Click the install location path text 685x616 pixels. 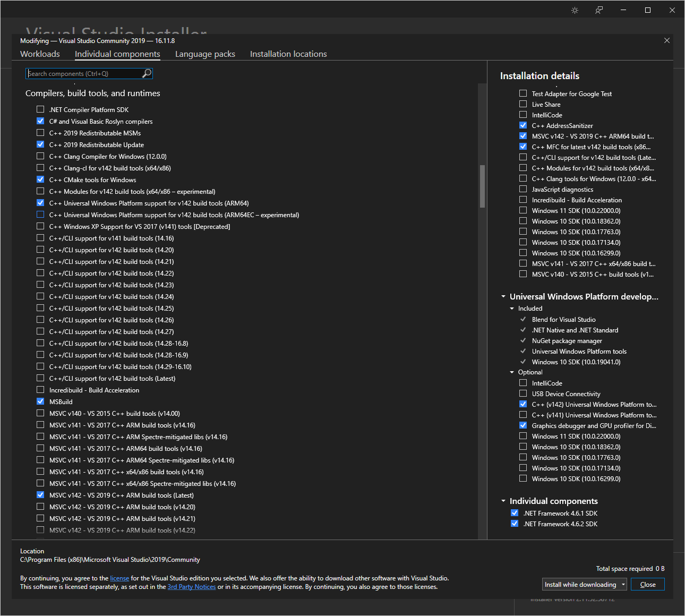110,560
